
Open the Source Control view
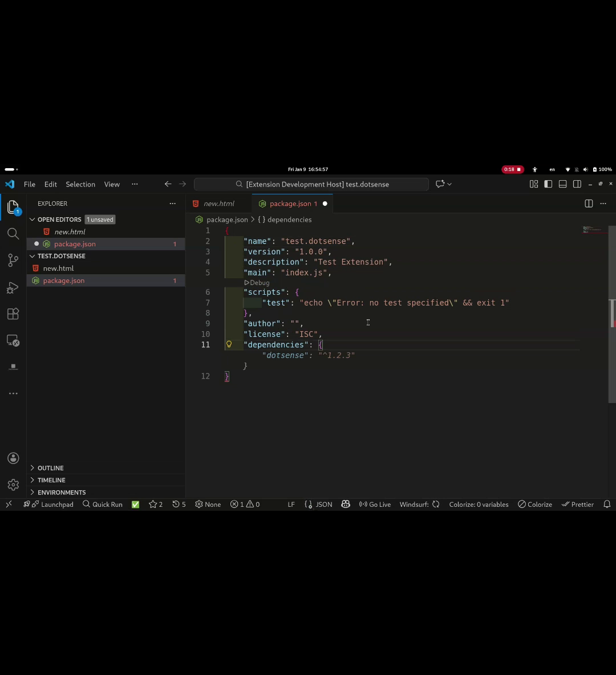[13, 260]
